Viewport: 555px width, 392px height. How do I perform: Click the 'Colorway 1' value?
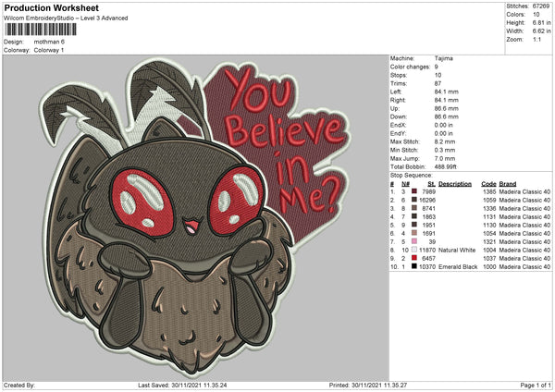[49, 50]
